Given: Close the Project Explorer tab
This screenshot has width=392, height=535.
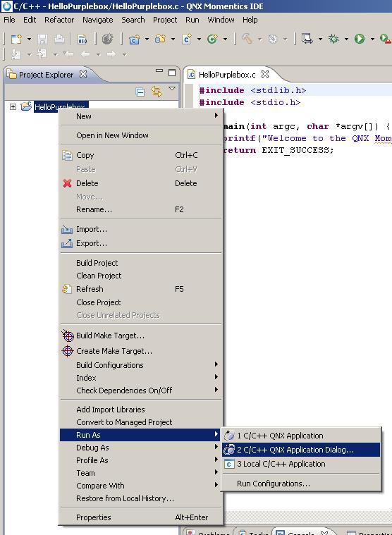Looking at the screenshot, I should coord(83,74).
